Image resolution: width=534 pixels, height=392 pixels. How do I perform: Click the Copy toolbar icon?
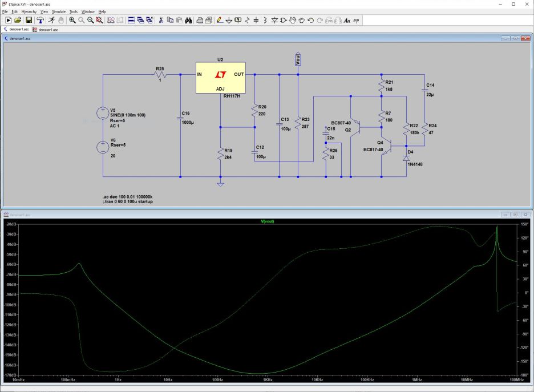click(x=170, y=21)
